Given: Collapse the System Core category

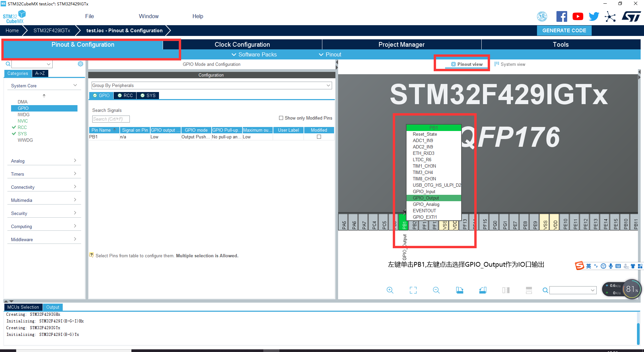Looking at the screenshot, I should point(74,85).
